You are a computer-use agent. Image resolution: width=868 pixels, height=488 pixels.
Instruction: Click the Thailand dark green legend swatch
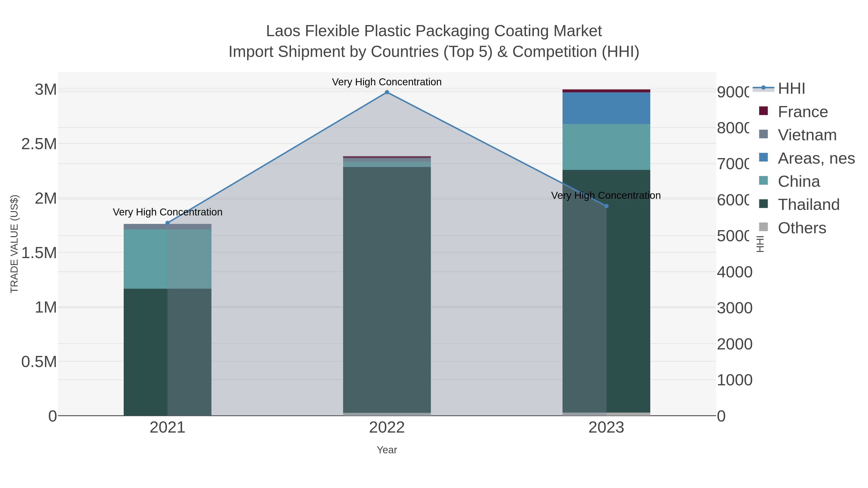tap(763, 204)
